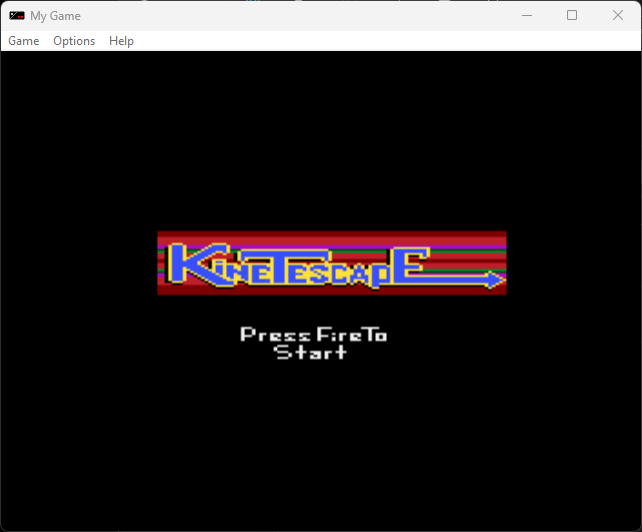Close the My Game window
Viewport: 642px width, 532px height.
point(618,16)
